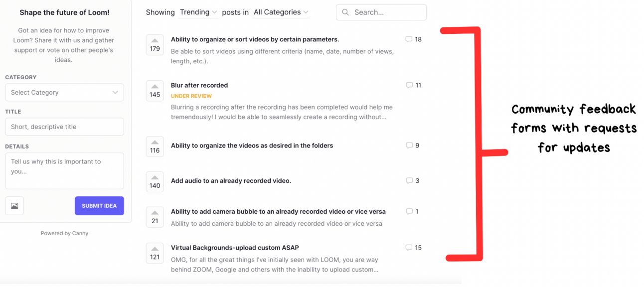
Task: Open comments icon showing 18 comments
Action: [409, 39]
